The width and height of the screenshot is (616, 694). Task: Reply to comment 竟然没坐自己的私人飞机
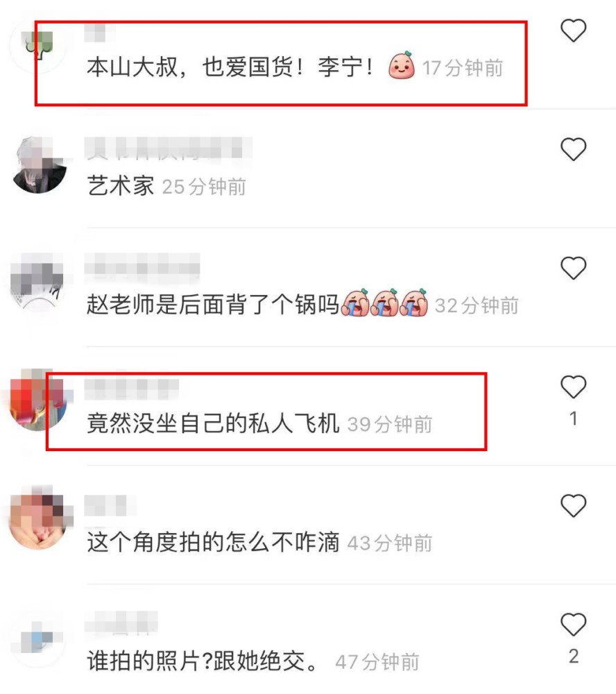point(213,423)
